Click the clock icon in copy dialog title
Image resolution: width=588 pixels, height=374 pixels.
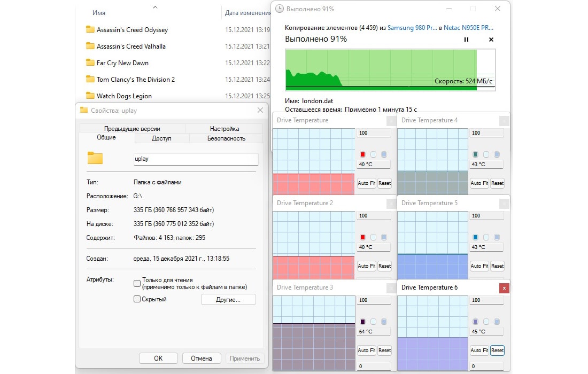pyautogui.click(x=279, y=9)
